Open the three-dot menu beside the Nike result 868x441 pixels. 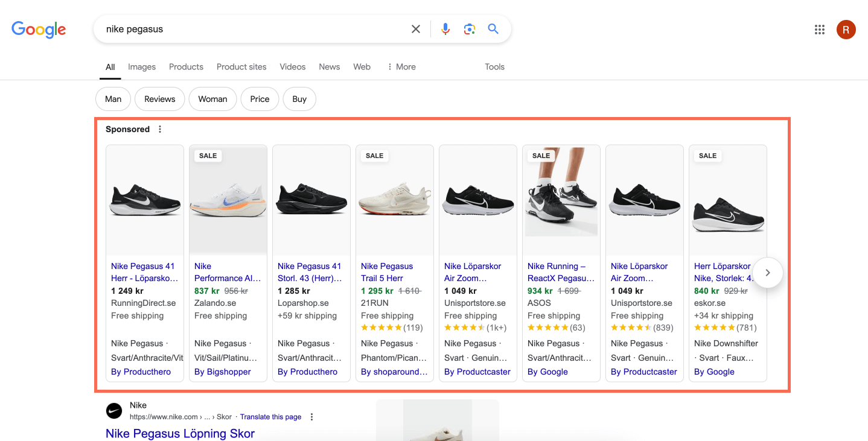(x=311, y=416)
